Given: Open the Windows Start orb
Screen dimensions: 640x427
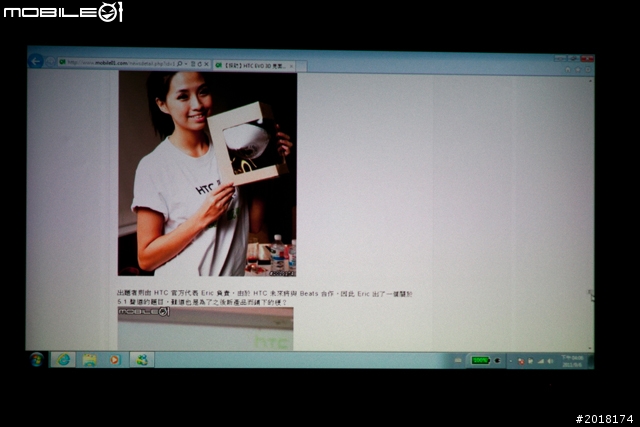Looking at the screenshot, I should (37, 360).
